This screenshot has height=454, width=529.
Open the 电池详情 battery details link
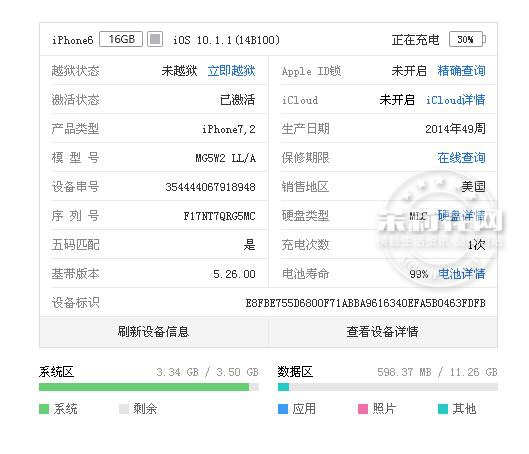[462, 274]
